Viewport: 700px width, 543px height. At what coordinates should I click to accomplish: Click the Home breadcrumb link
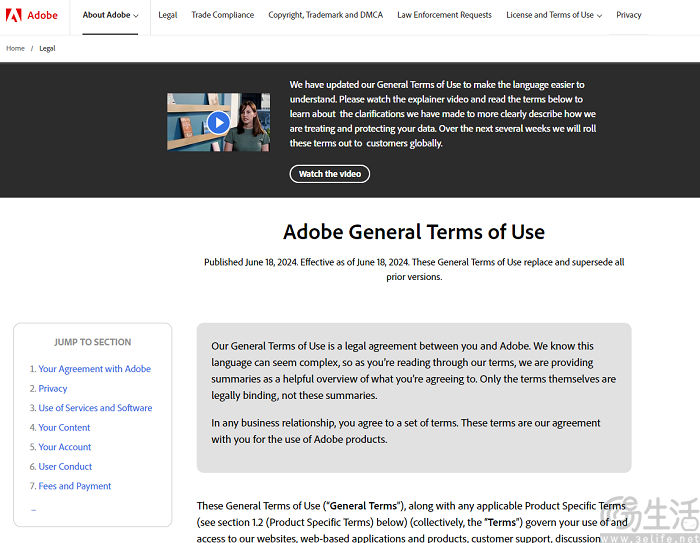pyautogui.click(x=15, y=48)
